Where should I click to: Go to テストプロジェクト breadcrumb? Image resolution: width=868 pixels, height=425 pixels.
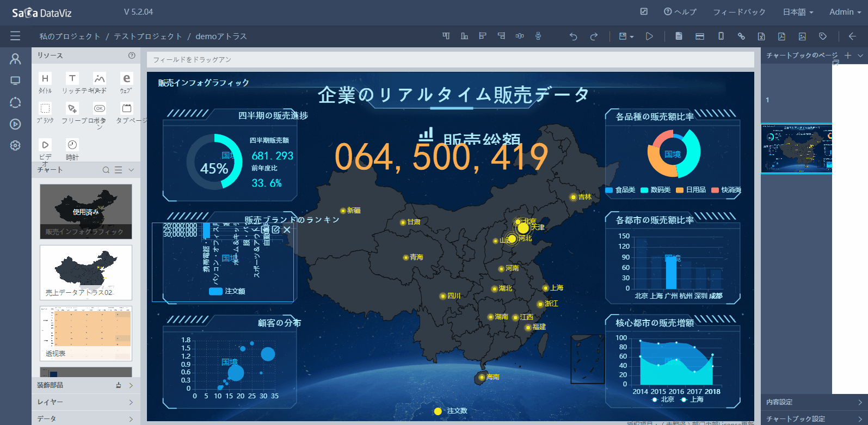(x=147, y=36)
